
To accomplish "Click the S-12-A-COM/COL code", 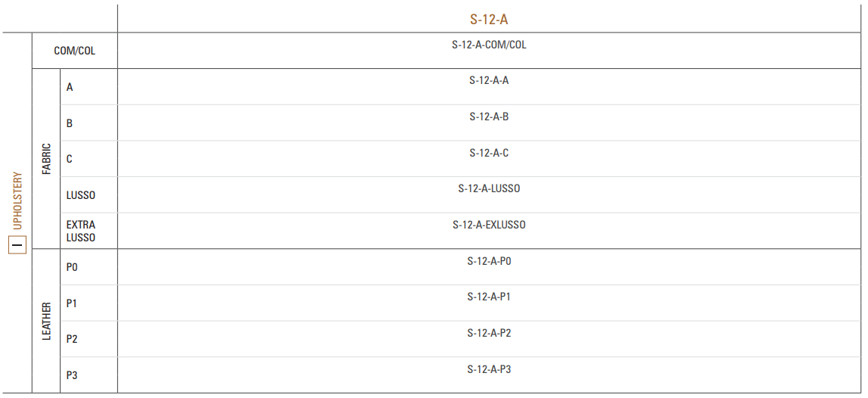I will pos(489,45).
